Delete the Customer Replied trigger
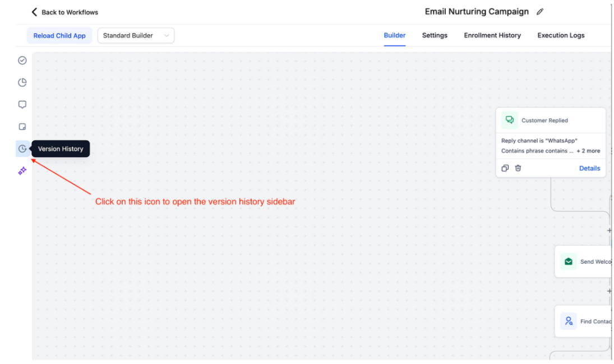Screen dimensions: 614x364 click(x=518, y=168)
